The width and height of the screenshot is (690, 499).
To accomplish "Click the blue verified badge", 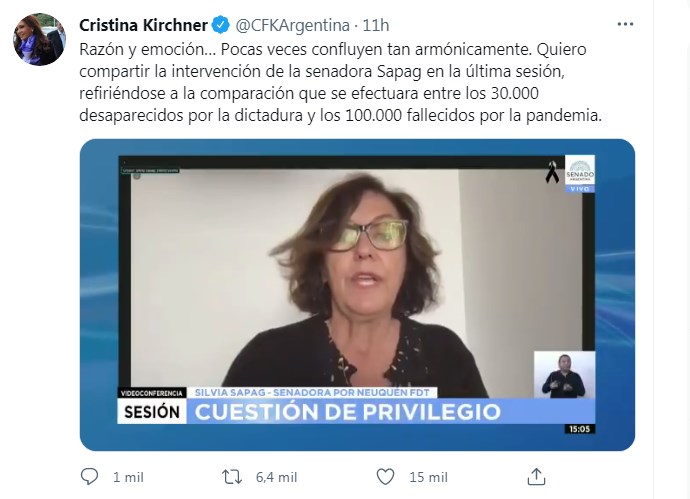I will tap(220, 25).
